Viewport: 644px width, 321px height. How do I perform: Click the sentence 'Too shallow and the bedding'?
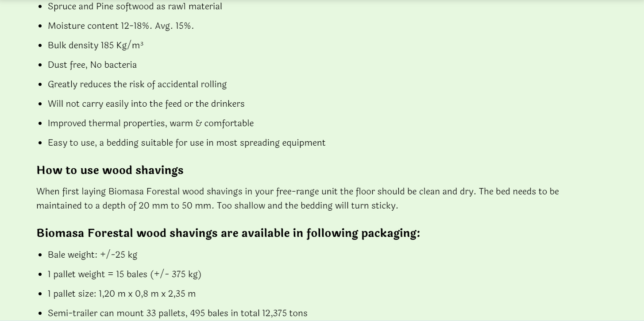(307, 206)
